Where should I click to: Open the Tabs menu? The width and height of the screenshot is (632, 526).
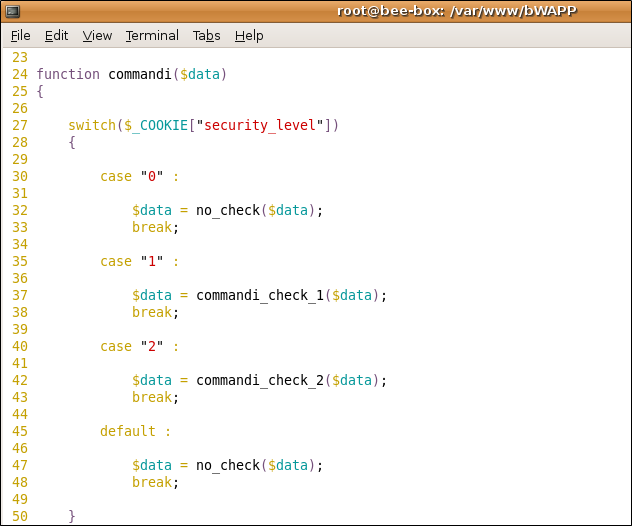click(x=206, y=36)
